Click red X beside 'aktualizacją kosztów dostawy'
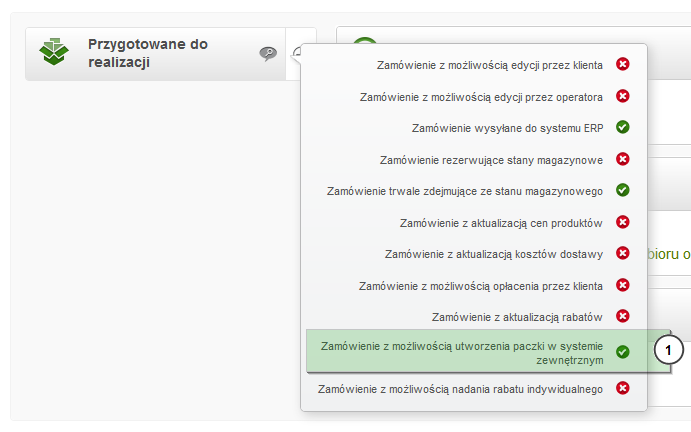Image resolution: width=691 pixels, height=432 pixels. coord(622,253)
